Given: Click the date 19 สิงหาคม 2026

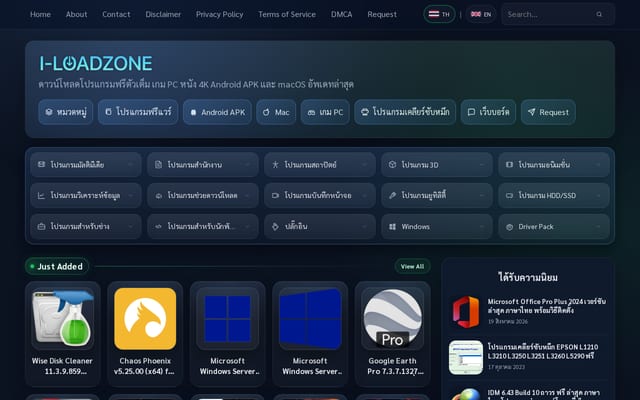Looking at the screenshot, I should pyautogui.click(x=508, y=322).
